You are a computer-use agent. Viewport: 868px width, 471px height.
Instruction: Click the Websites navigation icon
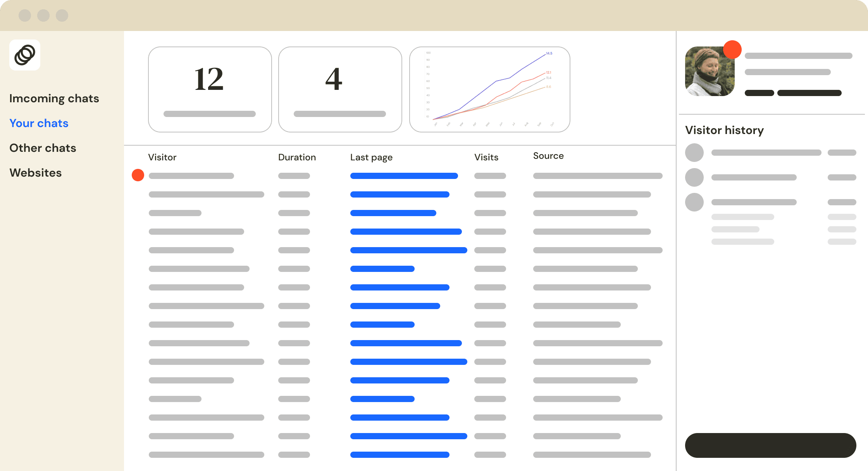pos(36,172)
